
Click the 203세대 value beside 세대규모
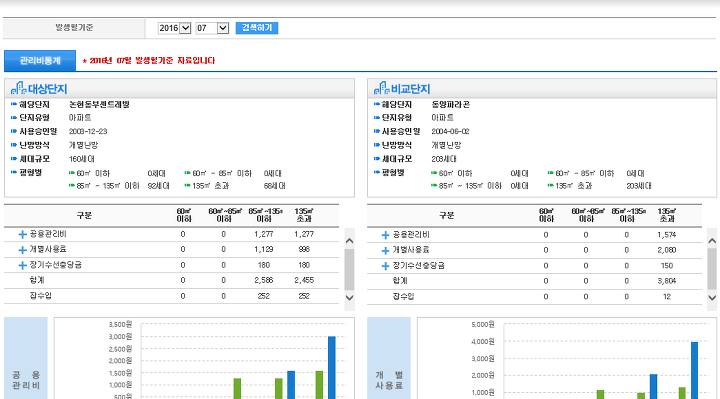(444, 159)
